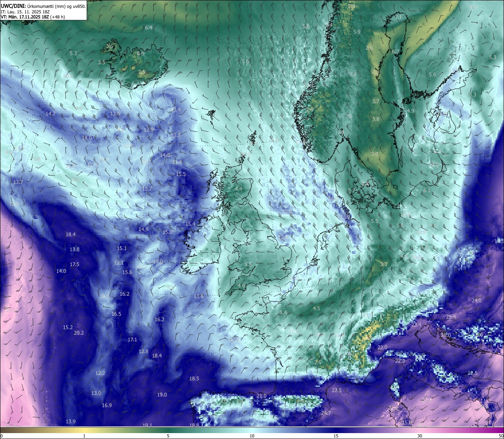The width and height of the screenshot is (504, 439).
Task: Click the 12.1 value in the Atlantic
Action: pos(119,263)
